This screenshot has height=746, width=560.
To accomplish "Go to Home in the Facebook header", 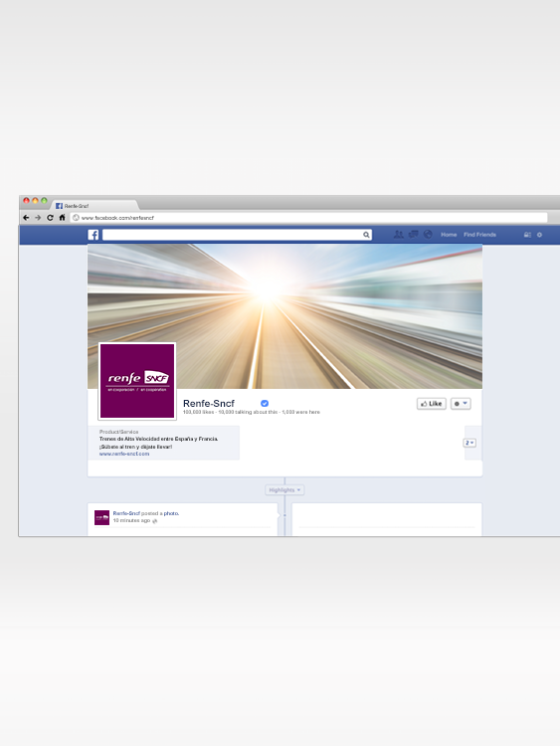I will (449, 235).
